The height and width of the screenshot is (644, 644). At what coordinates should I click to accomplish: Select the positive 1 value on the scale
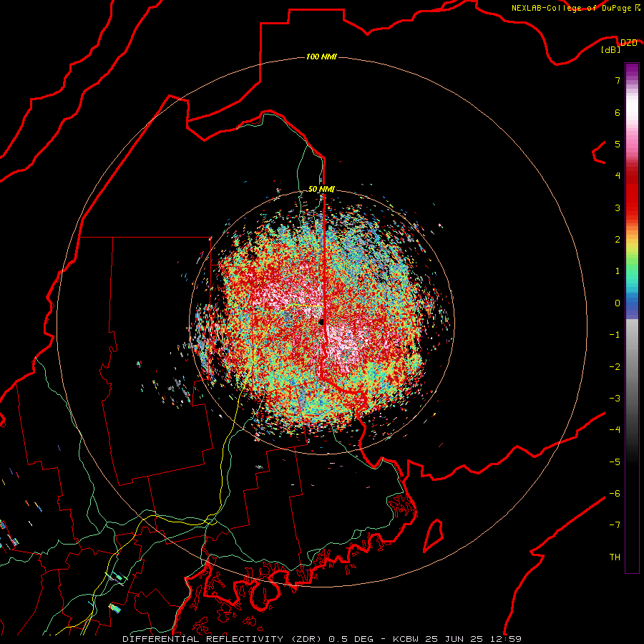pos(618,271)
